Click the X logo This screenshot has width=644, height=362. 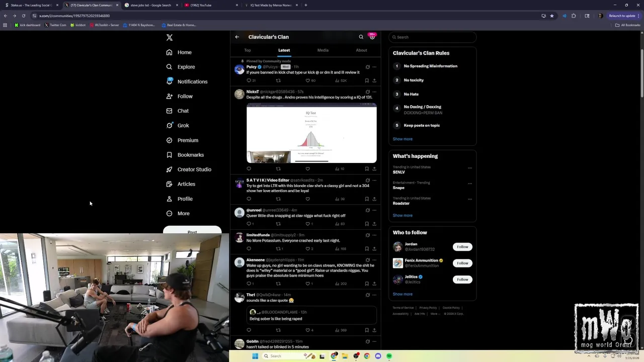pyautogui.click(x=170, y=37)
